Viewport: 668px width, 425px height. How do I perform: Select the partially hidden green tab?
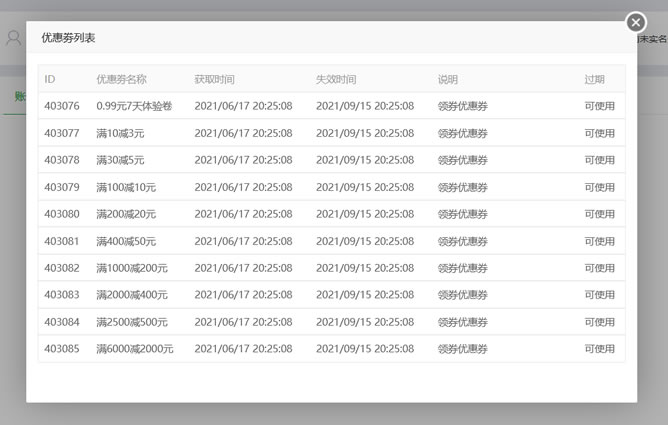pyautogui.click(x=18, y=97)
